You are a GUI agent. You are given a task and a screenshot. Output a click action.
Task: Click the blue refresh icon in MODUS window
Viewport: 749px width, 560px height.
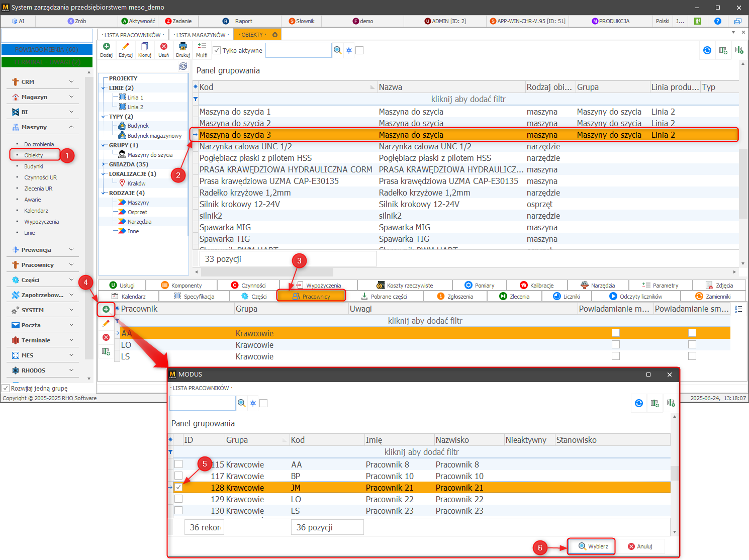point(639,403)
